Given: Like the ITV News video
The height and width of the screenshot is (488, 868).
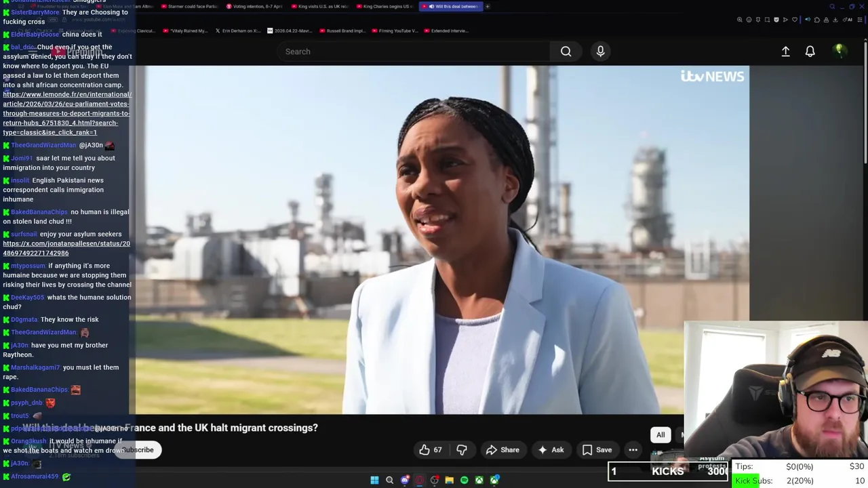Looking at the screenshot, I should tap(430, 450).
